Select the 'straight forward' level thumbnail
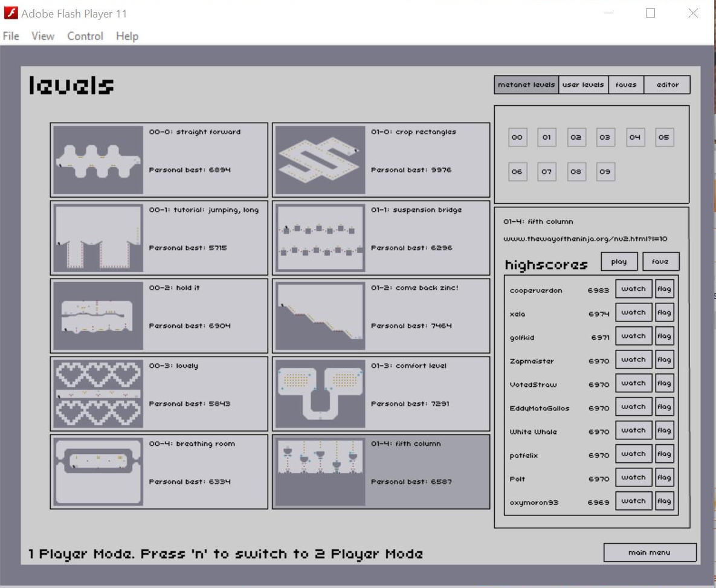Viewport: 716px width, 588px height. click(98, 160)
